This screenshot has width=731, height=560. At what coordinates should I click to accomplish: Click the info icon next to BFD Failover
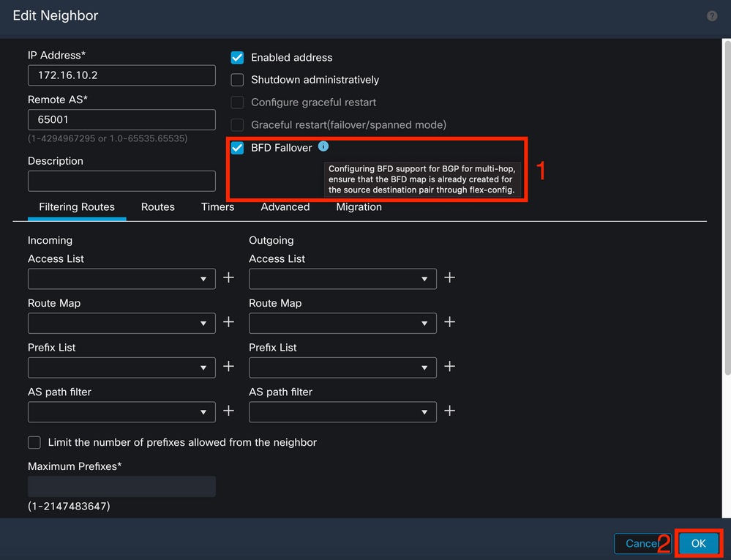323,146
